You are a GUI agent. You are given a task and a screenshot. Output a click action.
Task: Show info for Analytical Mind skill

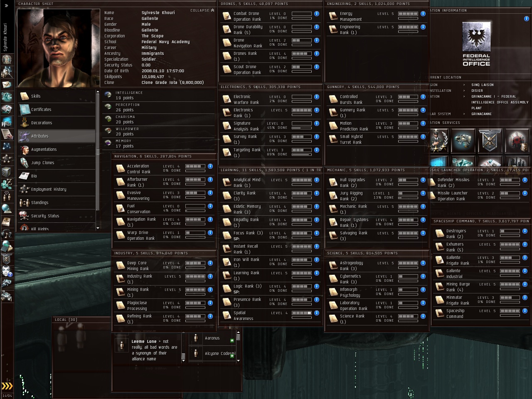click(317, 180)
